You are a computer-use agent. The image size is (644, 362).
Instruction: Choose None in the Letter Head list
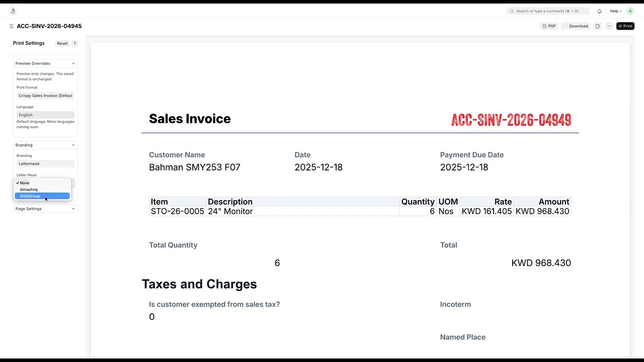25,183
